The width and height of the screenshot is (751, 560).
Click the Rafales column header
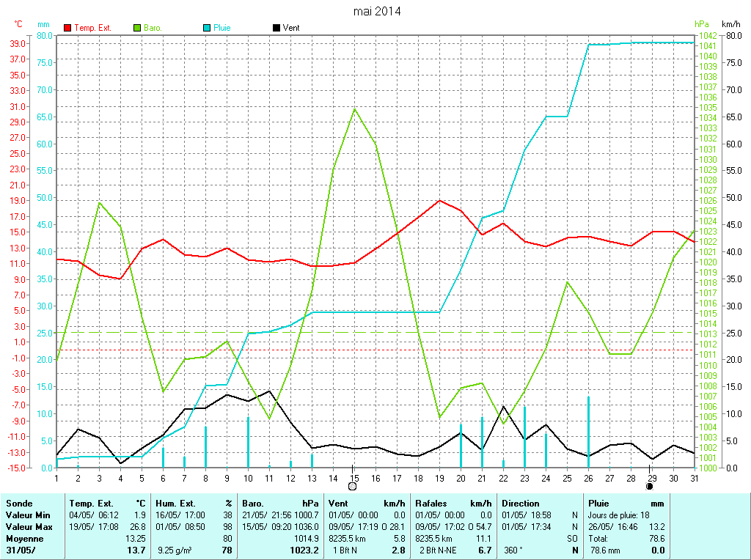point(432,504)
